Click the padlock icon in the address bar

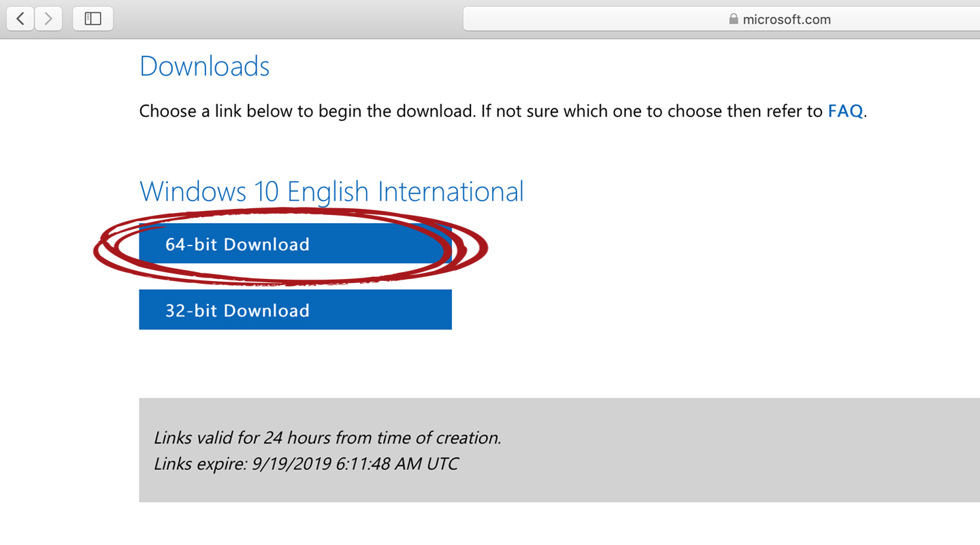(x=733, y=19)
